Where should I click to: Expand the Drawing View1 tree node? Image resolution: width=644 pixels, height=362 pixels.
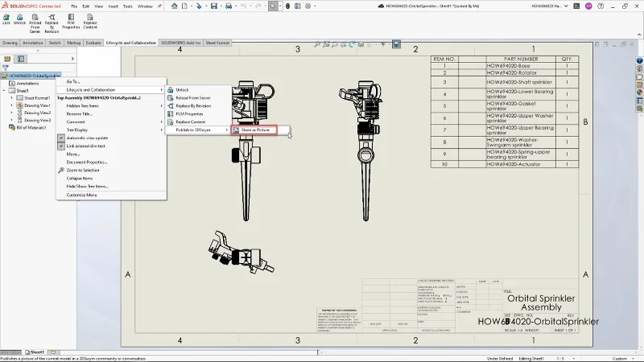[x=11, y=105]
